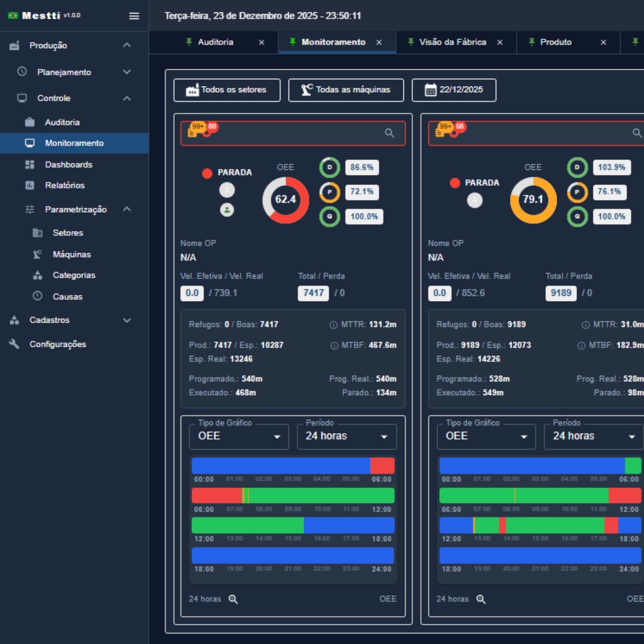Click the green operator avatar icon
Viewport: 644px width, 644px height.
pyautogui.click(x=227, y=210)
